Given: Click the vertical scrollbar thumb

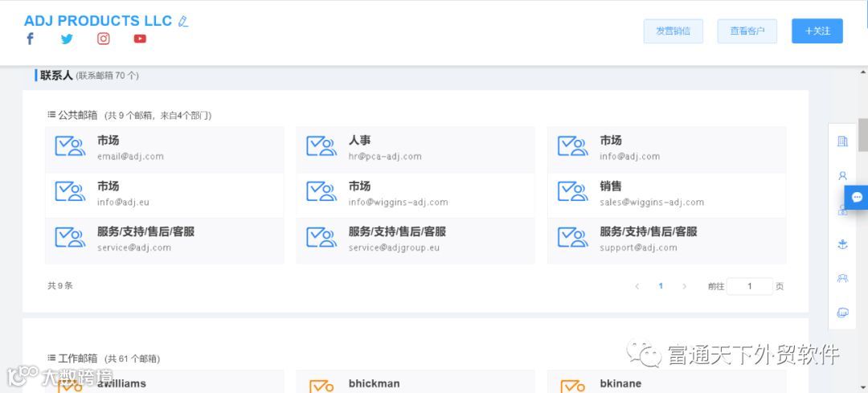Looking at the screenshot, I should pos(863,134).
